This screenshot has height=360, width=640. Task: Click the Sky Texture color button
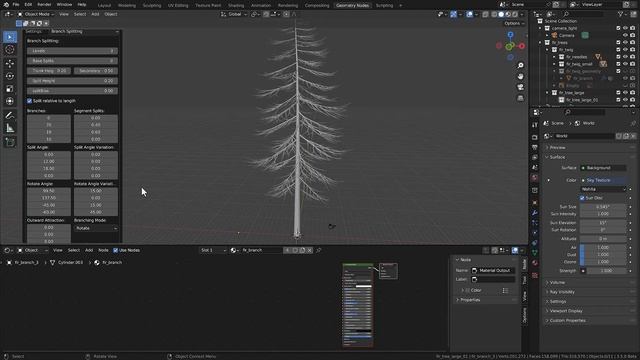(603, 180)
